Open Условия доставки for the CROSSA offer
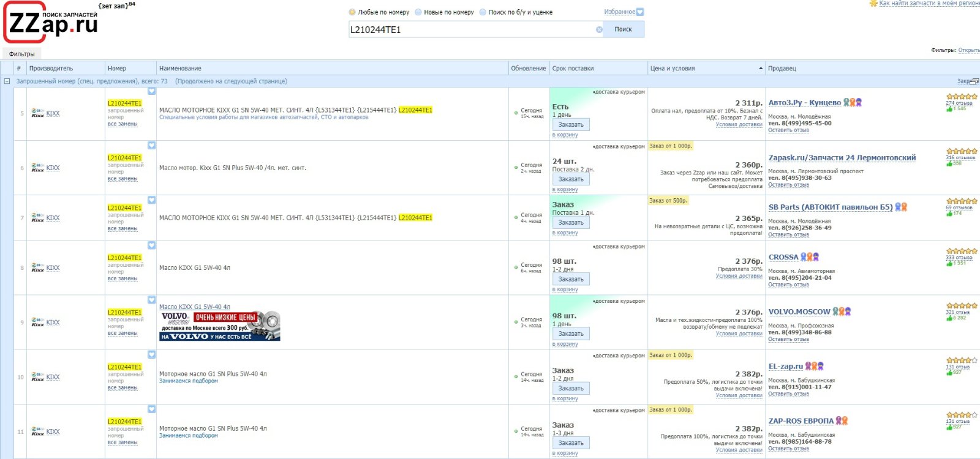Image resolution: width=980 pixels, height=459 pixels. point(739,276)
